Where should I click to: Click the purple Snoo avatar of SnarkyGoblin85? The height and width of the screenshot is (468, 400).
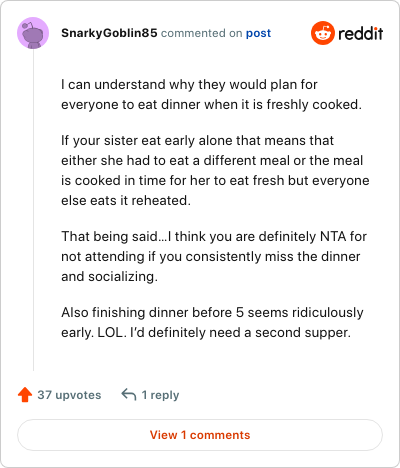point(33,33)
